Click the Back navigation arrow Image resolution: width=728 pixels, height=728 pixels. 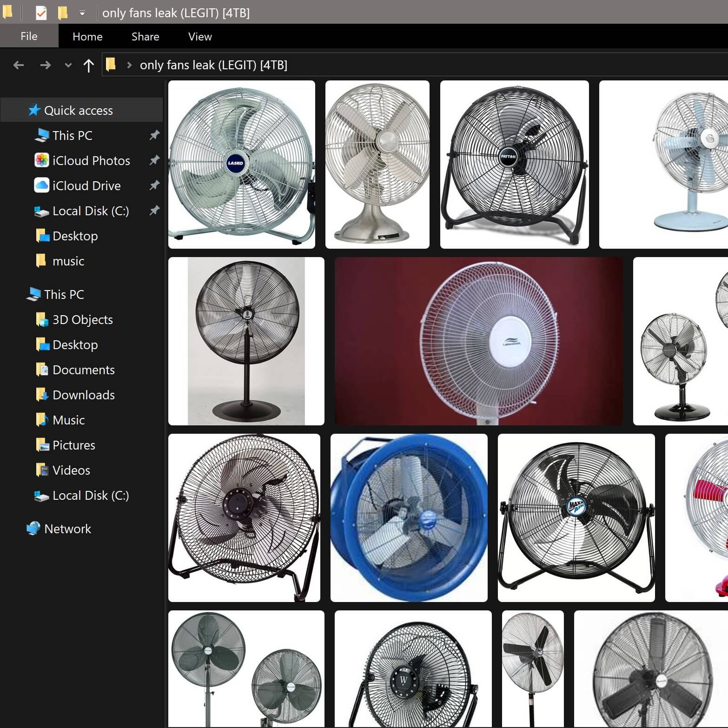click(x=19, y=65)
